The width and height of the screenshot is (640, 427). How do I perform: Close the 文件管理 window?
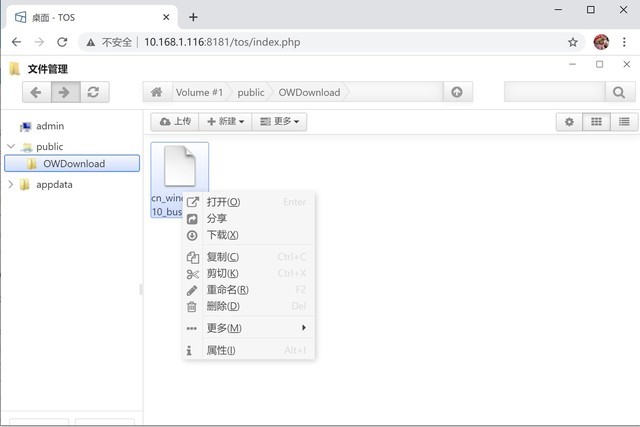pos(627,64)
